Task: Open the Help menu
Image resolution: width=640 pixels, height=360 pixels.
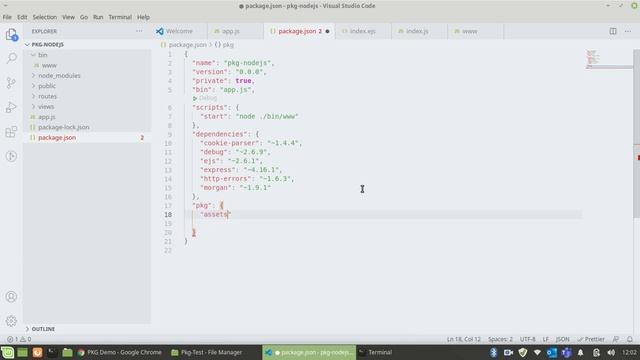Action: (143, 17)
